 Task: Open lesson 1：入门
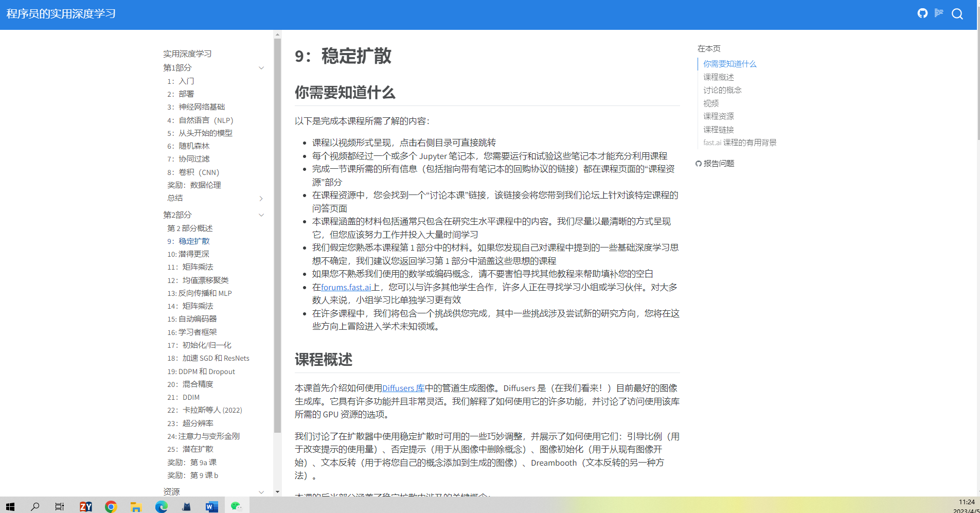181,81
